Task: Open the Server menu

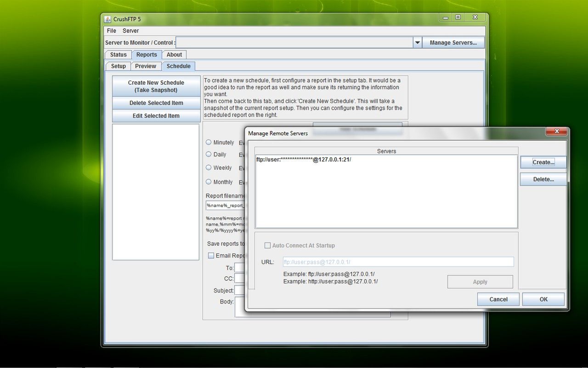Action: tap(130, 31)
